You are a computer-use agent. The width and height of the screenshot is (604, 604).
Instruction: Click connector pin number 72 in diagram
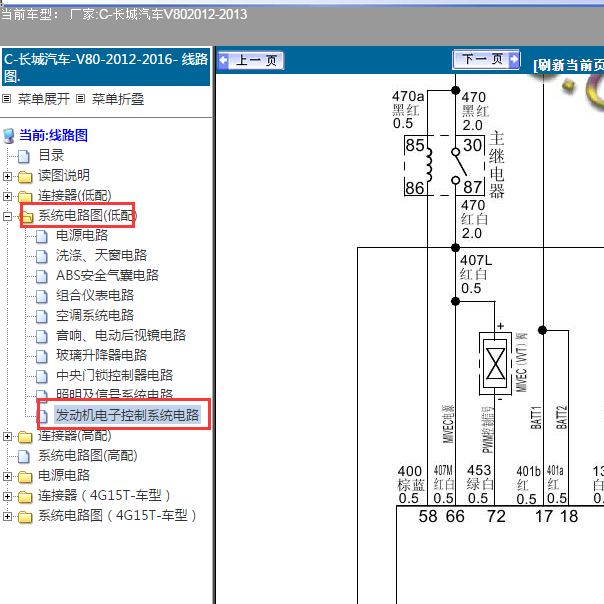pos(496,517)
